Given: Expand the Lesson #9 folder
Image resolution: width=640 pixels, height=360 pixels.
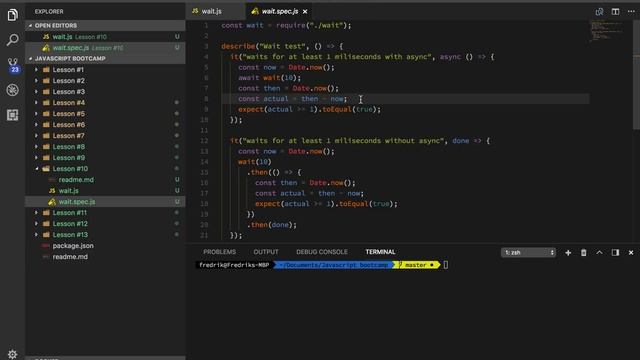Looking at the screenshot, I should (x=105, y=158).
